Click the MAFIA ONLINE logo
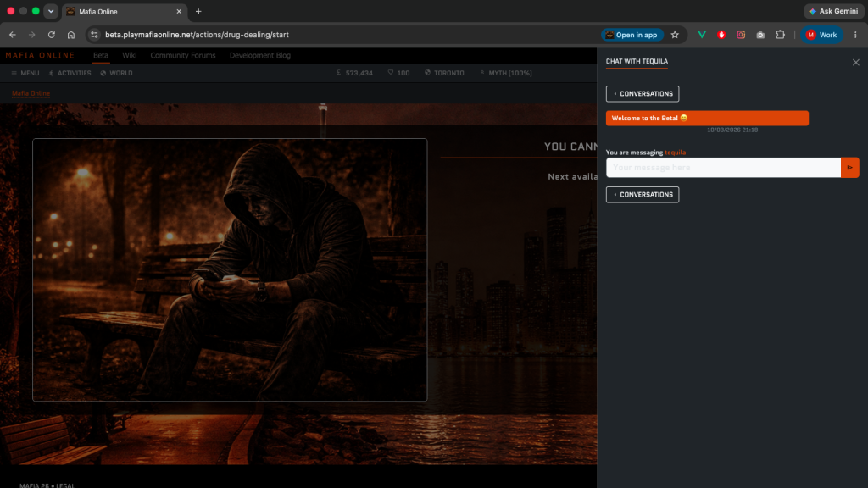The height and width of the screenshot is (488, 868). [x=40, y=55]
